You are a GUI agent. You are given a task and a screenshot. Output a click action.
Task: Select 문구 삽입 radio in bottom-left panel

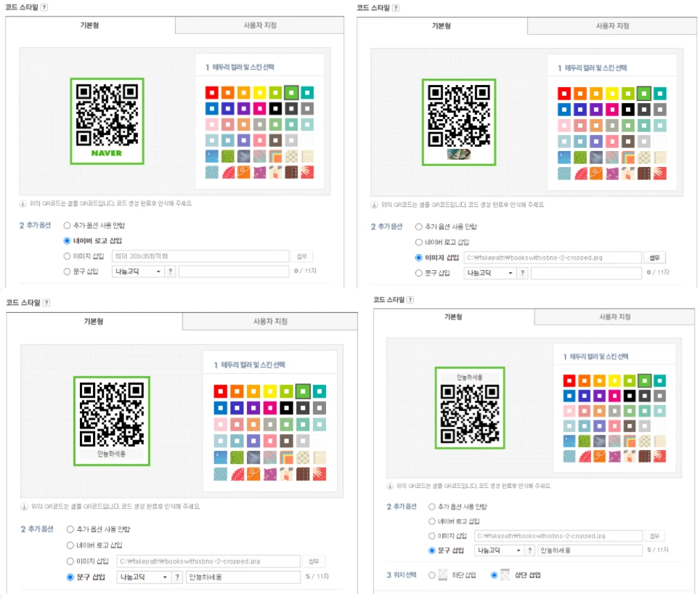(x=70, y=576)
